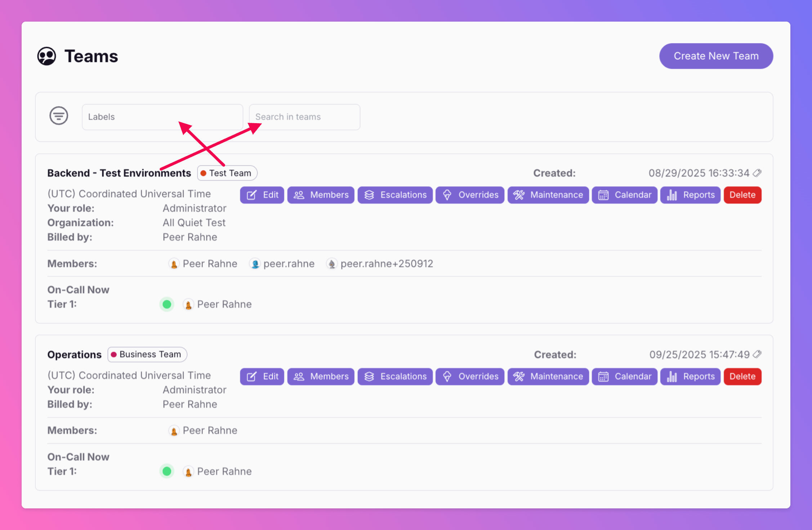Click the Create New Team button
The height and width of the screenshot is (530, 812).
[x=716, y=56]
